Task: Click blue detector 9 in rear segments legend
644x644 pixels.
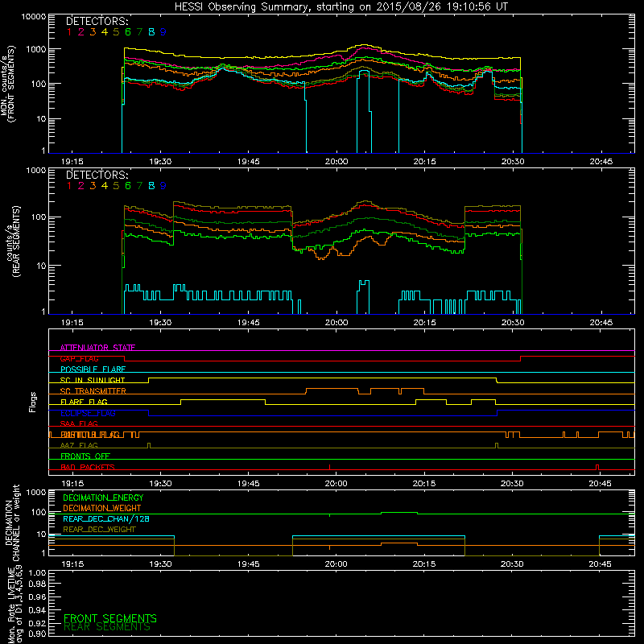Action: 163,186
